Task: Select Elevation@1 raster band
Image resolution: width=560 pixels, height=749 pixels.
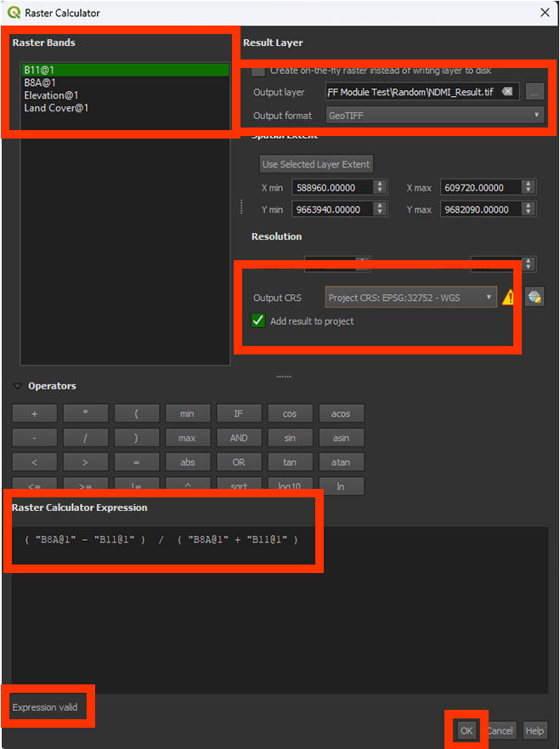Action: 51,95
